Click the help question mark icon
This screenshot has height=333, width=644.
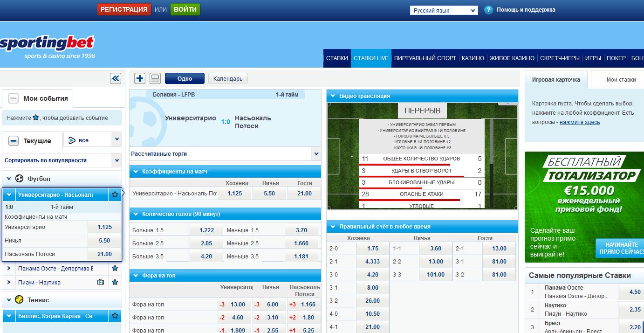point(488,10)
